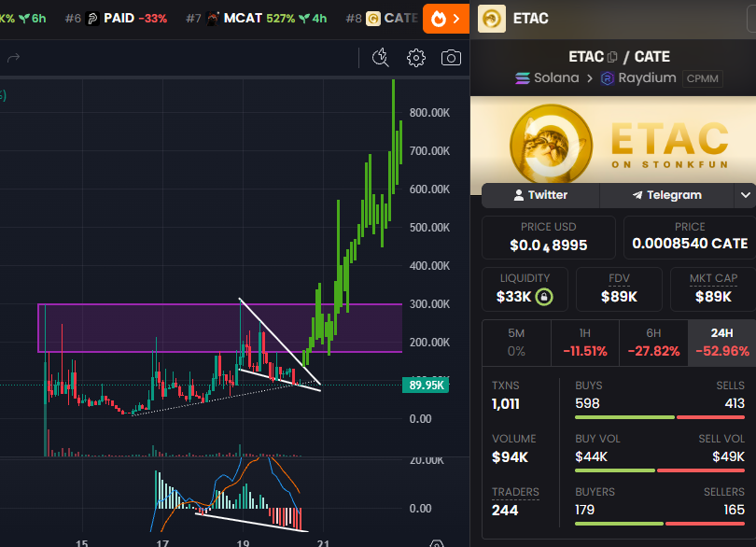Open #7 MCAT trending token

[x=256, y=19]
